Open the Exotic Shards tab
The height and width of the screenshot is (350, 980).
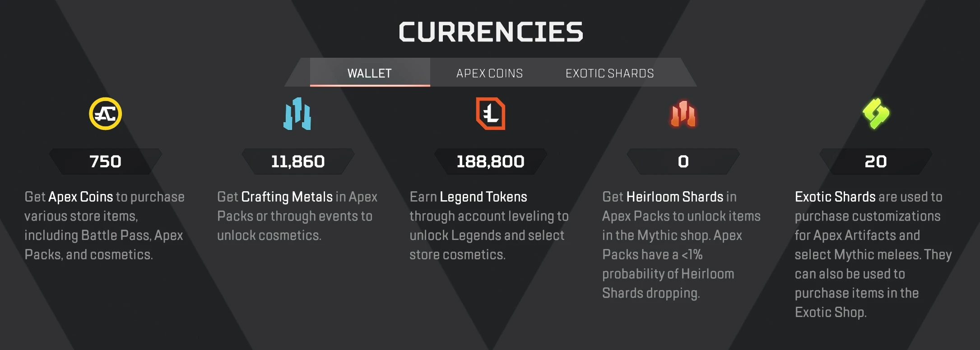[610, 73]
